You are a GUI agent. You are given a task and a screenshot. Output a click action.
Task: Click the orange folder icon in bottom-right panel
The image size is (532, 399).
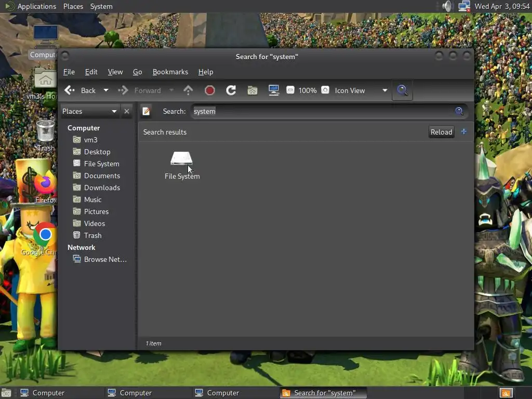click(x=506, y=393)
